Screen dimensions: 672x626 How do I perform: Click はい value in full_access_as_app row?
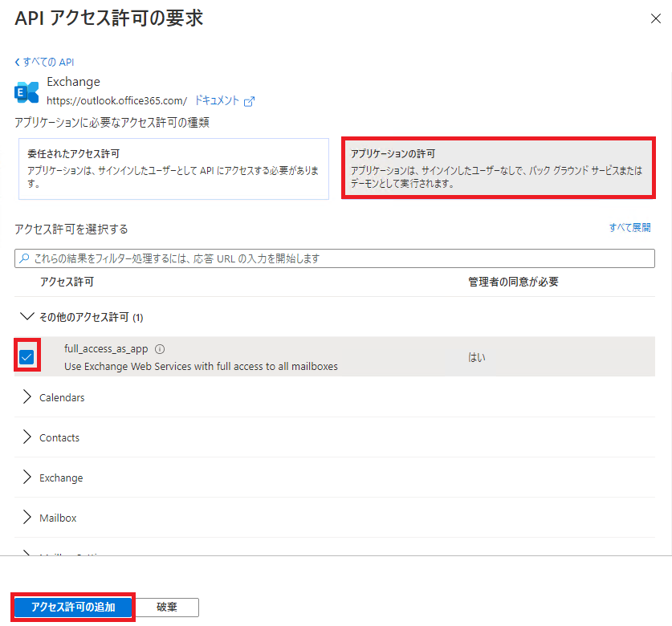click(x=476, y=357)
